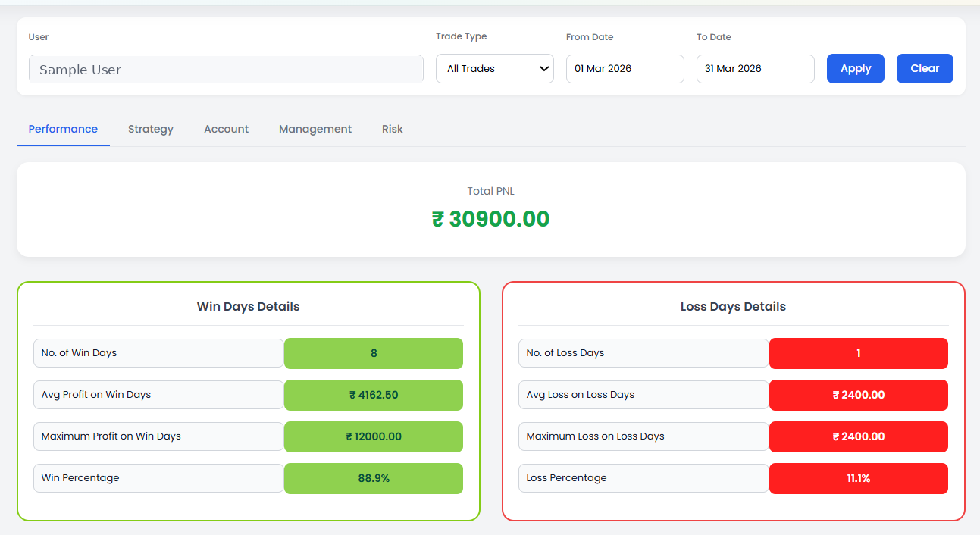This screenshot has height=535, width=980.
Task: Click the loss percentage value 11.1%
Action: click(x=859, y=478)
